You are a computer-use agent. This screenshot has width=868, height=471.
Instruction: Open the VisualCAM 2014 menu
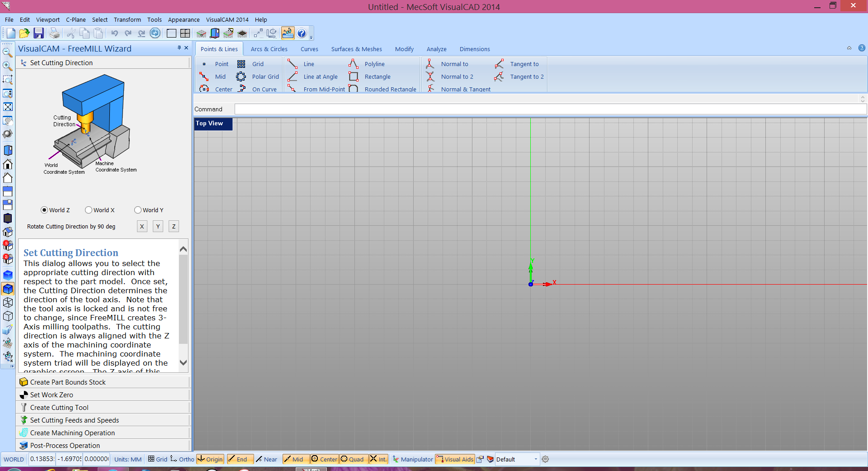click(227, 20)
